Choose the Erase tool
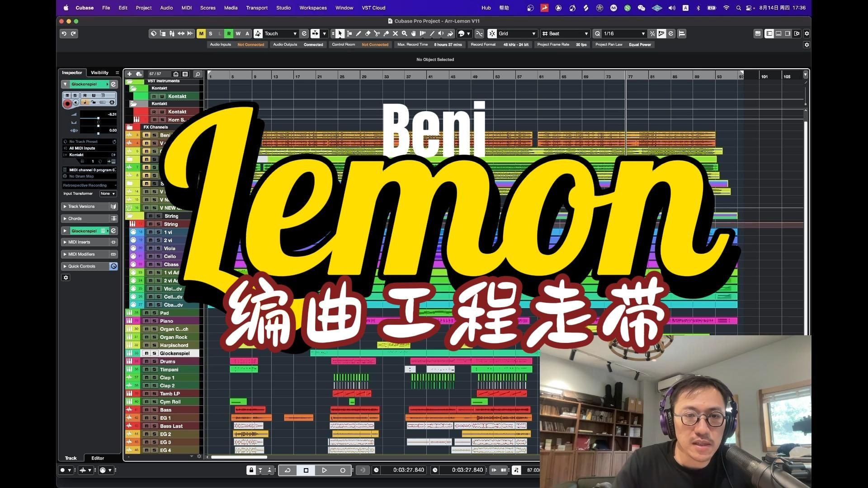Viewport: 868px width, 488px height. [x=368, y=33]
